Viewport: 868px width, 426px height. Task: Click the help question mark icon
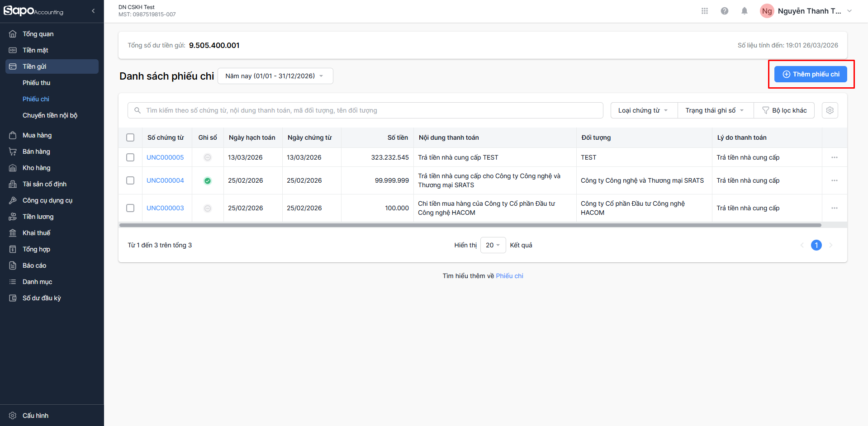(724, 11)
